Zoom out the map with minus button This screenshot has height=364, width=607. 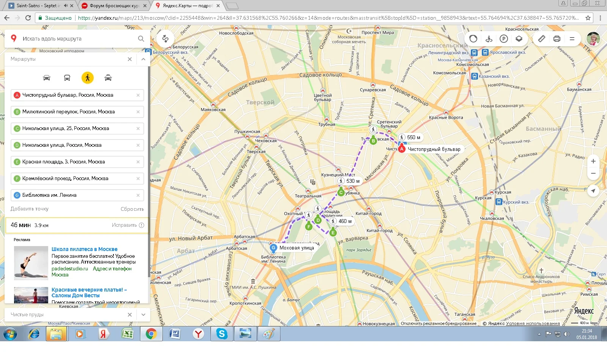(593, 173)
